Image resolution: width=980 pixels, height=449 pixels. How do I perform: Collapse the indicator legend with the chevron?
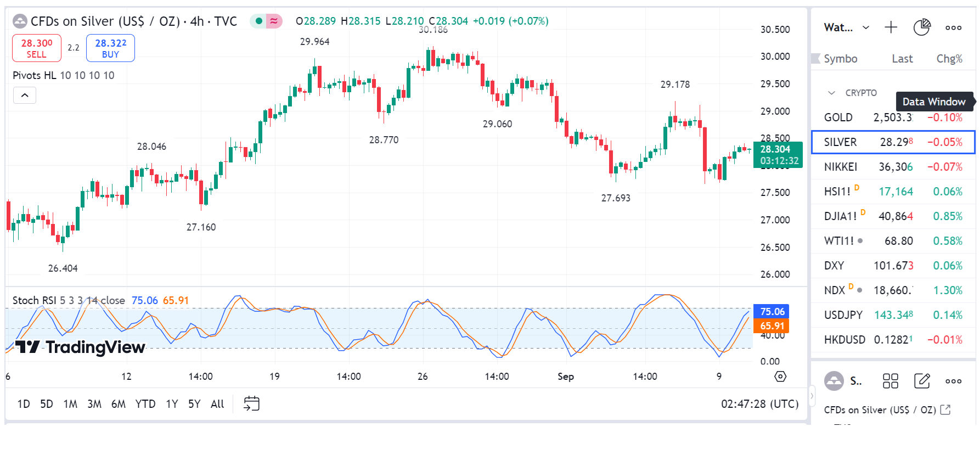coord(25,96)
